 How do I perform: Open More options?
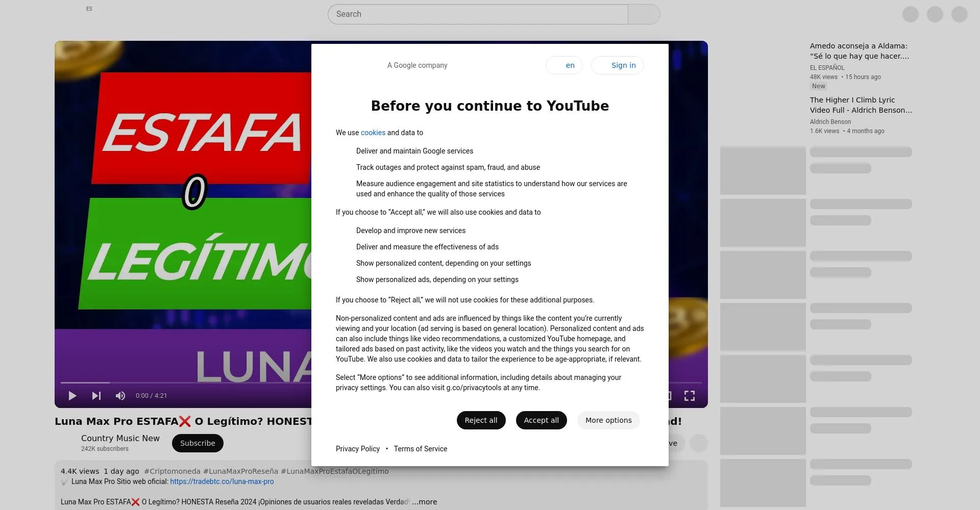[608, 420]
